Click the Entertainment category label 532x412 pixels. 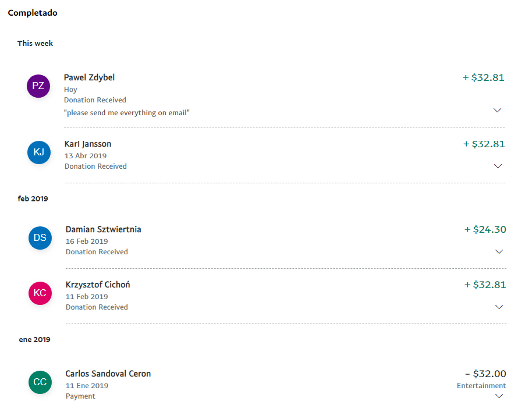(x=481, y=386)
